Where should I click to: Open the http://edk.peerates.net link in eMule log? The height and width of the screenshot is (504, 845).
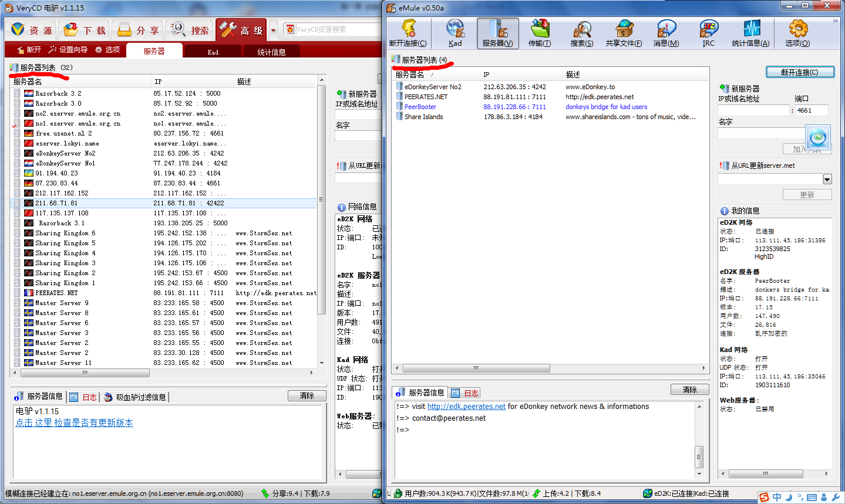click(466, 407)
